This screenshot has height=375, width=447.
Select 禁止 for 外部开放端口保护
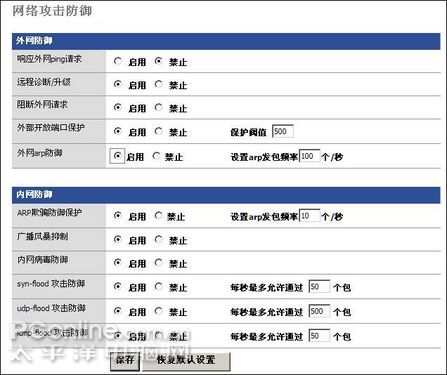click(159, 131)
